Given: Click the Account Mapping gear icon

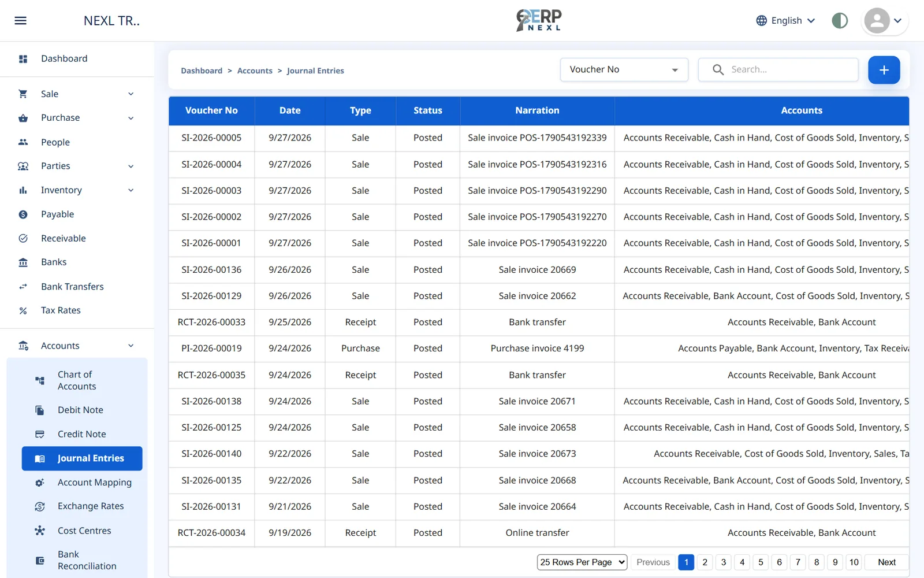Looking at the screenshot, I should click(x=40, y=483).
